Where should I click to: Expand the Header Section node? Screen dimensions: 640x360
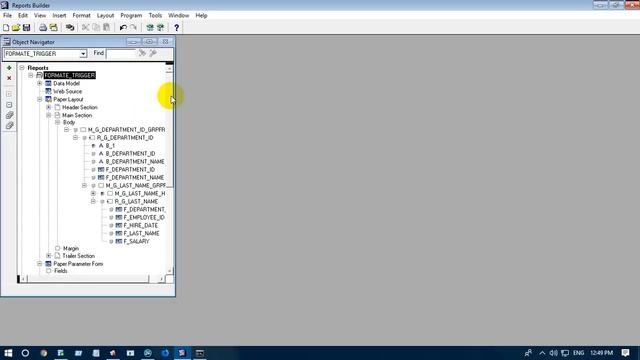pyautogui.click(x=49, y=107)
